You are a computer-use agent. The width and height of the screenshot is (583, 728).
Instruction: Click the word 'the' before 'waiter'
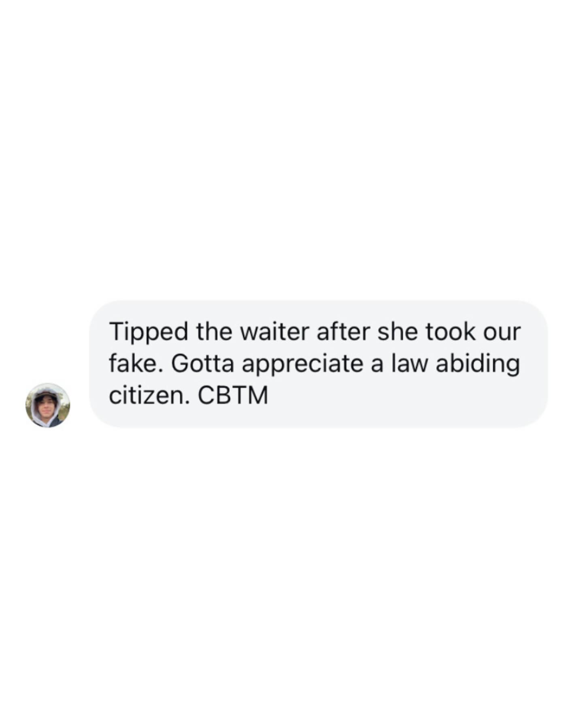(x=214, y=332)
